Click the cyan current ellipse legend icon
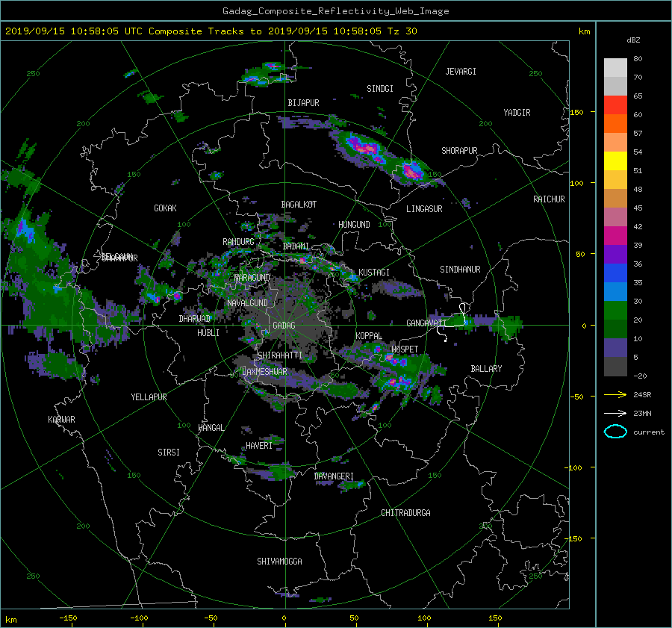The image size is (672, 628). (x=615, y=432)
